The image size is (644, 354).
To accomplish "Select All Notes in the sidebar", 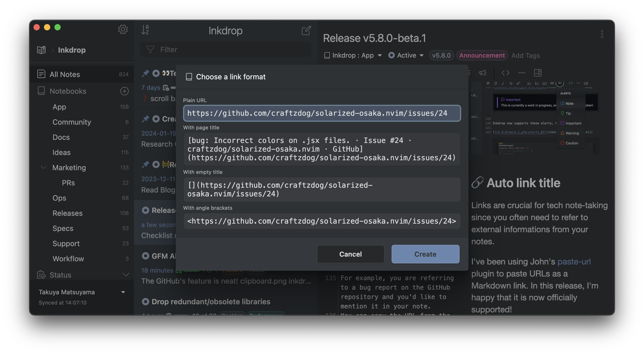I will click(65, 74).
